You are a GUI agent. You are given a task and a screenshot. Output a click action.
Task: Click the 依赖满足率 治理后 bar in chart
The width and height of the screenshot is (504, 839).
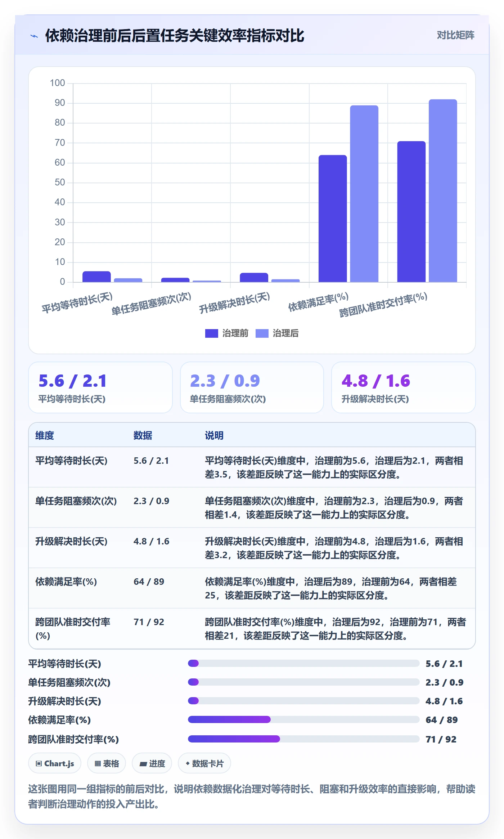(364, 194)
